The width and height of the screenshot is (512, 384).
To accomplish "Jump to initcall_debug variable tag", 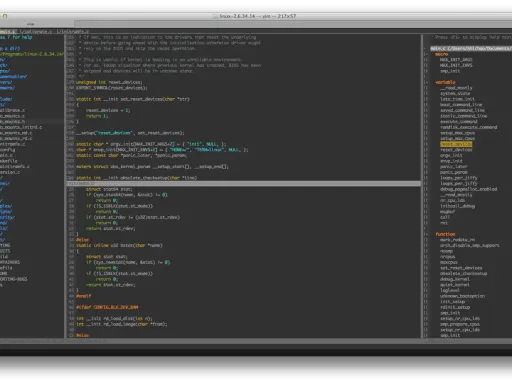I will click(x=457, y=206).
